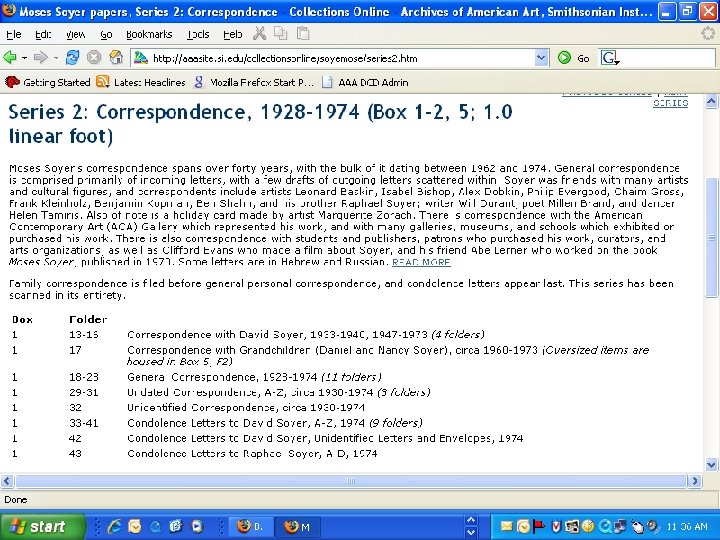The image size is (720, 540).
Task: Click Unidentified Correspondence row text
Action: (x=246, y=407)
